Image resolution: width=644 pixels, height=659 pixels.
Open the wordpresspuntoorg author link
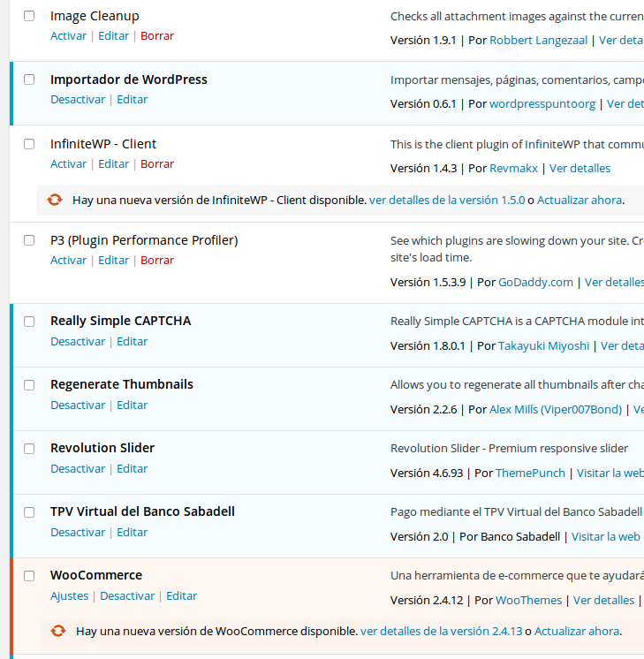(542, 104)
